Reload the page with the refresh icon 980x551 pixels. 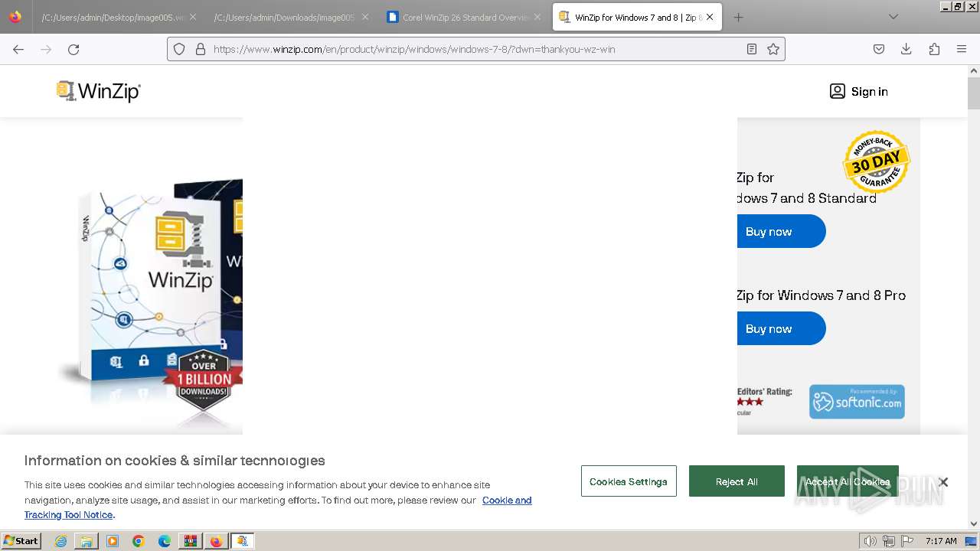coord(73,49)
